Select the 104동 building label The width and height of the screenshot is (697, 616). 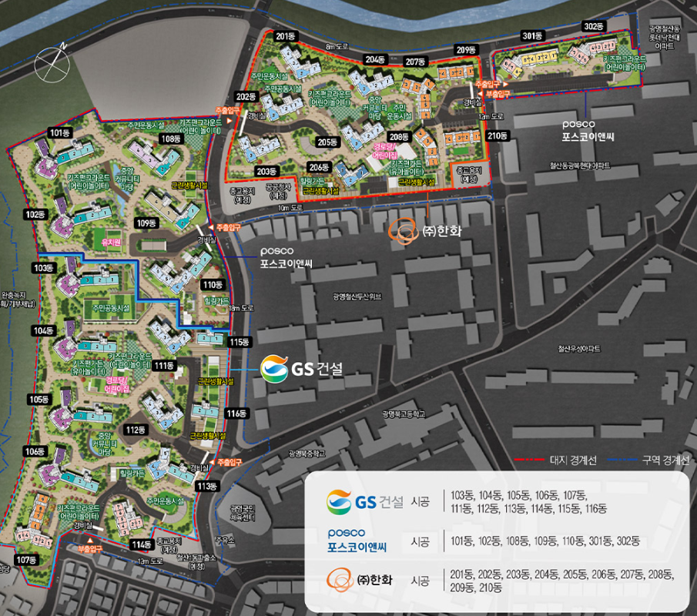(x=44, y=330)
